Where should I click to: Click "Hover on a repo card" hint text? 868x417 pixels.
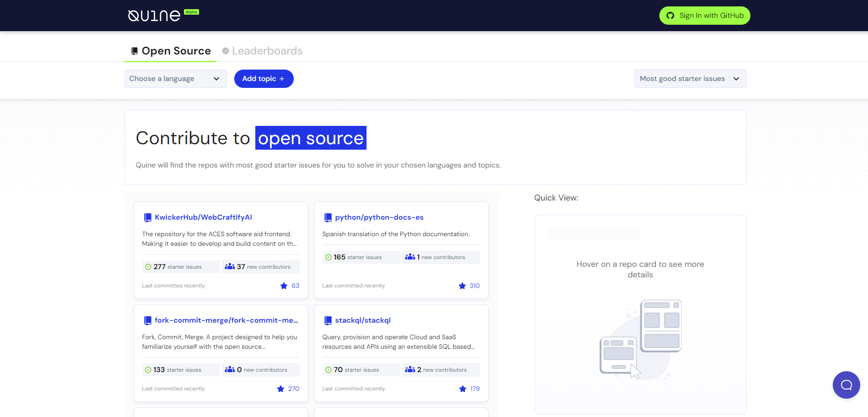pos(640,270)
